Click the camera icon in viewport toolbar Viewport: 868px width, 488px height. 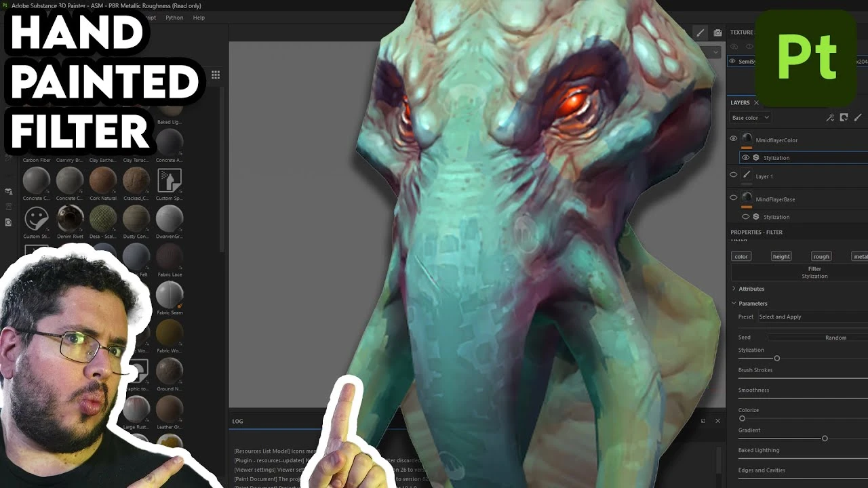(x=717, y=33)
